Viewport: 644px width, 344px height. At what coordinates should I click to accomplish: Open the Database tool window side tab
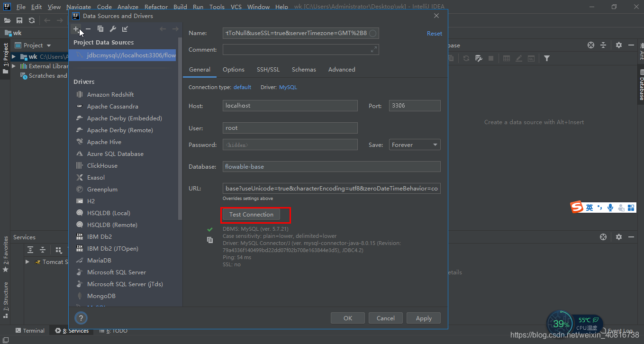[x=641, y=85]
